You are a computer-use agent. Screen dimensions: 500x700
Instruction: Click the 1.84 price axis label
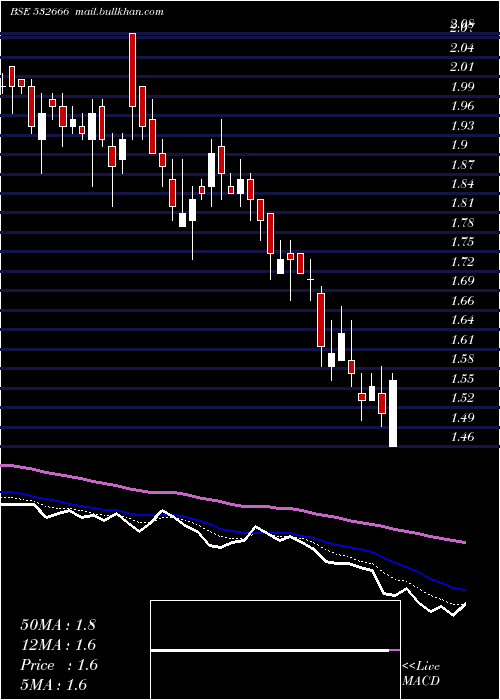click(462, 183)
